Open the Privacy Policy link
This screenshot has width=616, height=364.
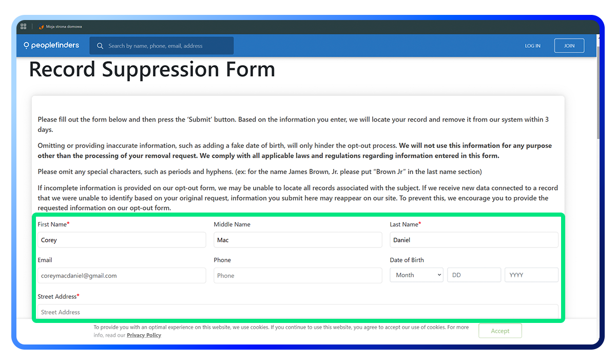pyautogui.click(x=144, y=335)
